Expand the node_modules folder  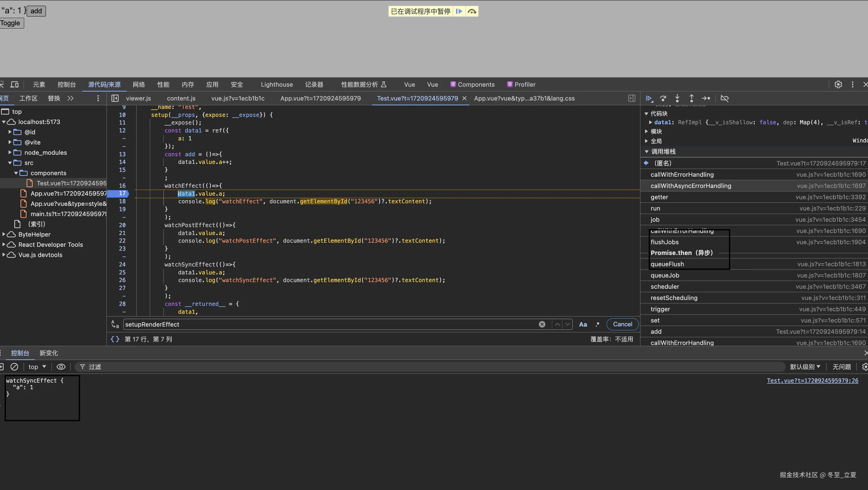point(10,152)
